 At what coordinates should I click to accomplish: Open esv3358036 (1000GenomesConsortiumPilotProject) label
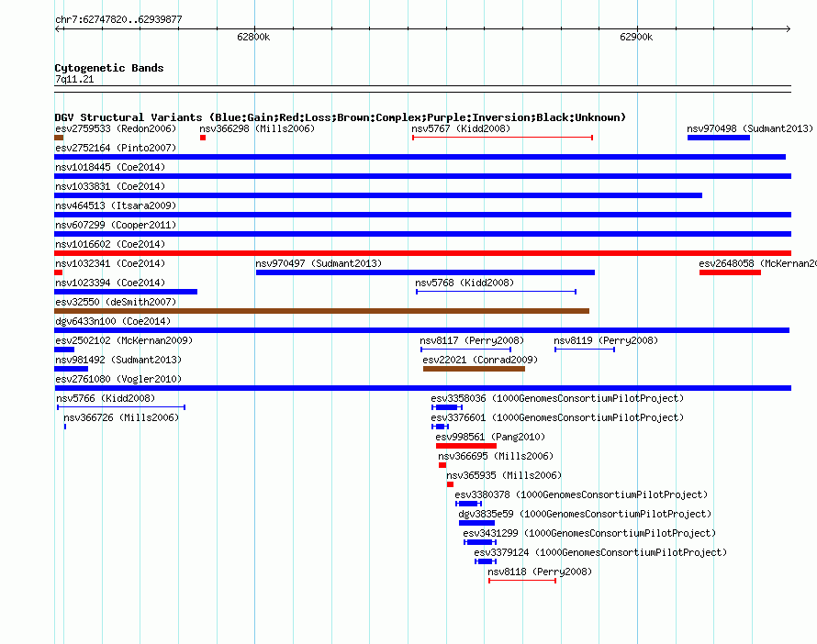557,398
